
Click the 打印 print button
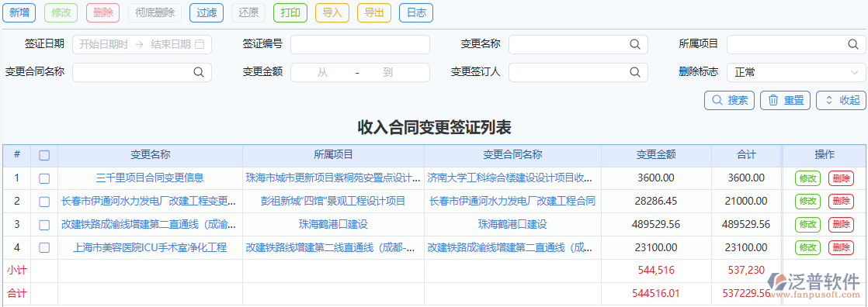290,12
